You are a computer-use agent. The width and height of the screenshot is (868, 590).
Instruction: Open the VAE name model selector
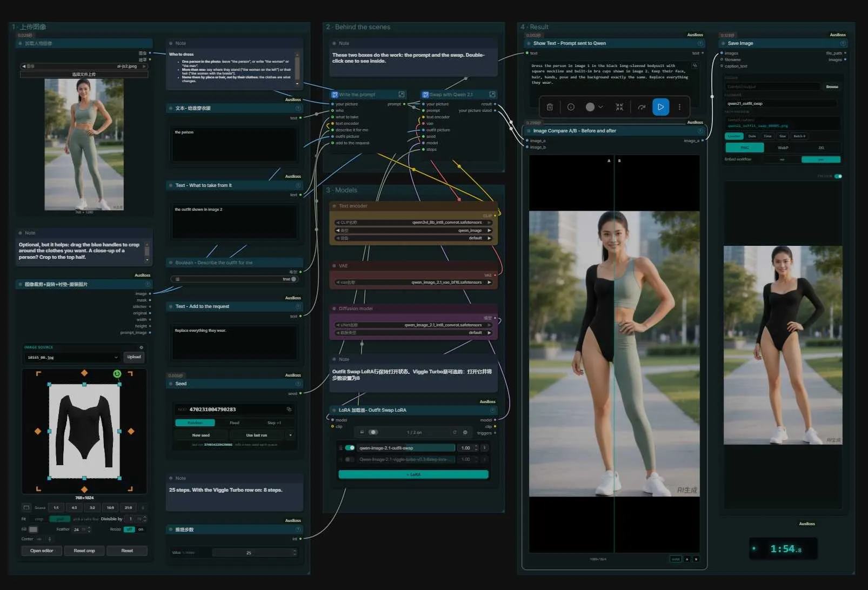[x=413, y=283]
